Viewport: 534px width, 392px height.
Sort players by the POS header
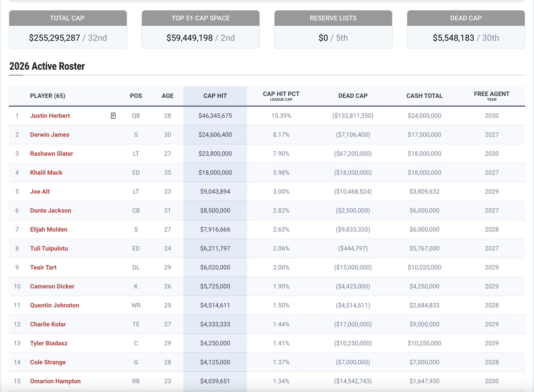[136, 96]
